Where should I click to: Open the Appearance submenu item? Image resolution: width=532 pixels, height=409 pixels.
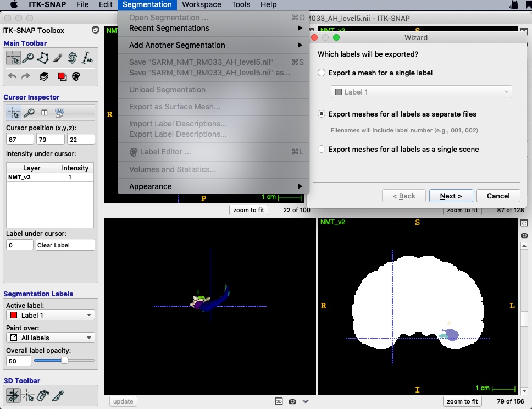coord(214,186)
